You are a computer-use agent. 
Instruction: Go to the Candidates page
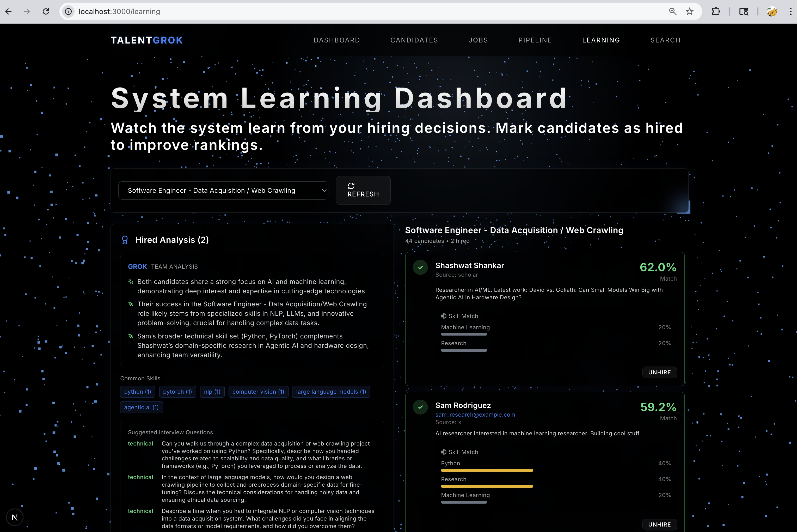pos(414,40)
